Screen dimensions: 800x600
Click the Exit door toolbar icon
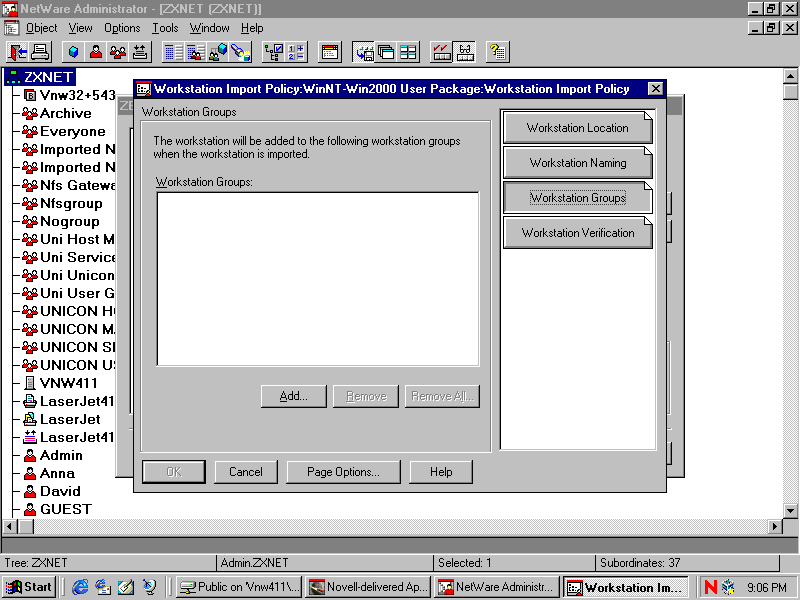(18, 52)
